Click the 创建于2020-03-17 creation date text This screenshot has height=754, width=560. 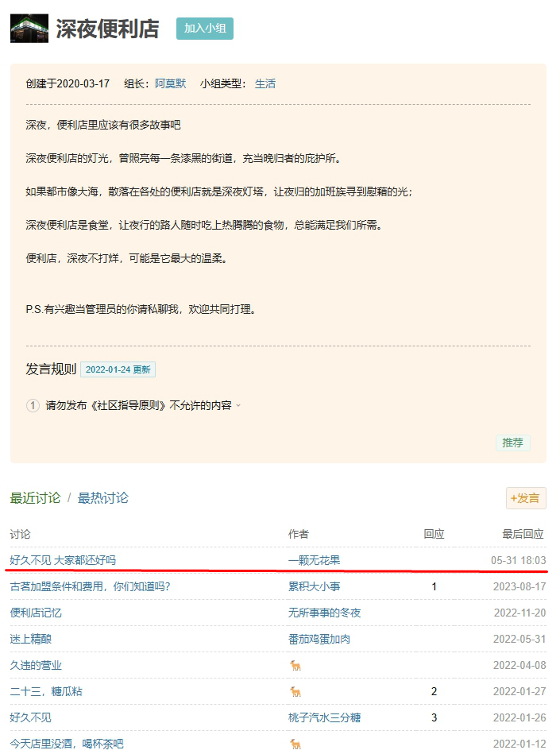click(68, 83)
